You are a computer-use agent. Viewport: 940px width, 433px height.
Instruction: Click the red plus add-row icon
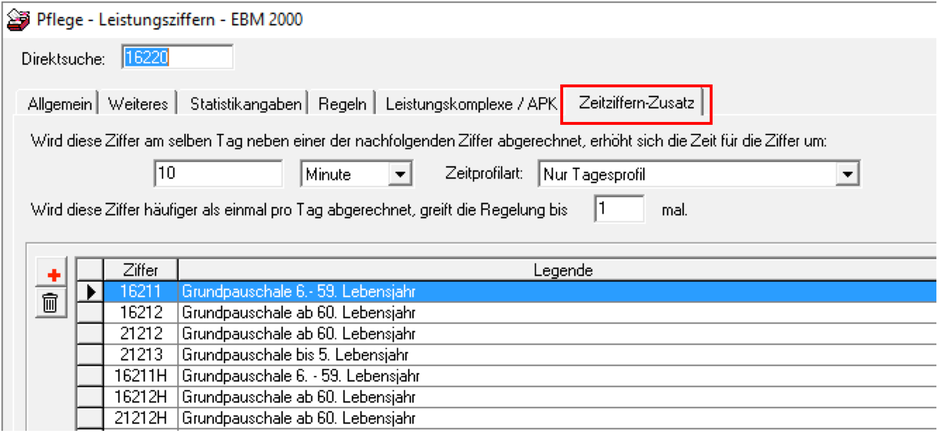[54, 276]
